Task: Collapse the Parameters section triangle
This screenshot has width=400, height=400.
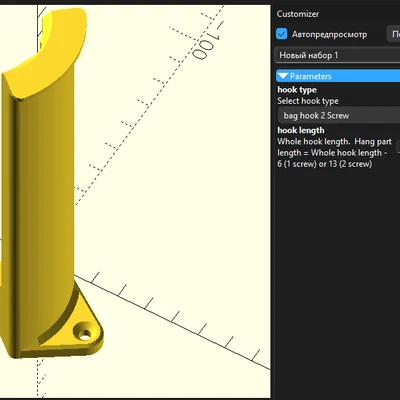Action: point(283,76)
